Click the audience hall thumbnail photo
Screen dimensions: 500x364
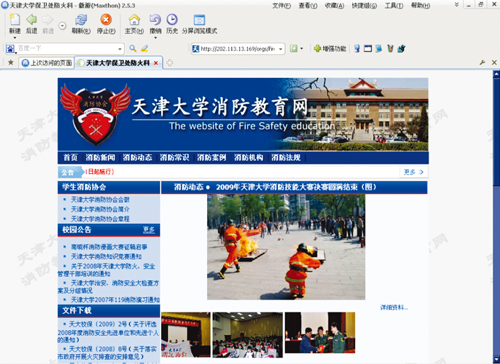[248, 335]
